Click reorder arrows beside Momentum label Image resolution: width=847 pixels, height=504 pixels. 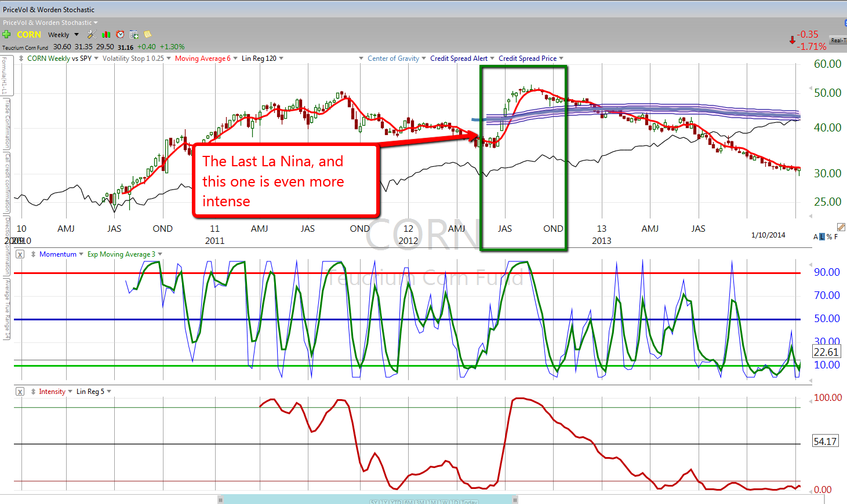tap(34, 254)
